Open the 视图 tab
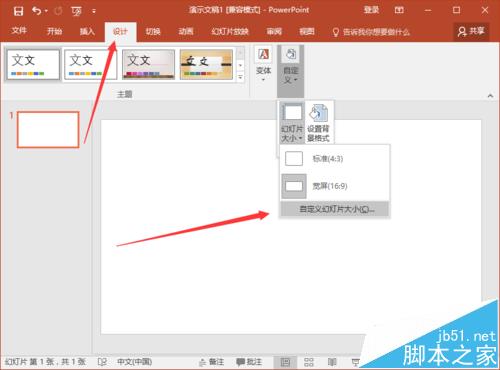The image size is (500, 370). [307, 31]
